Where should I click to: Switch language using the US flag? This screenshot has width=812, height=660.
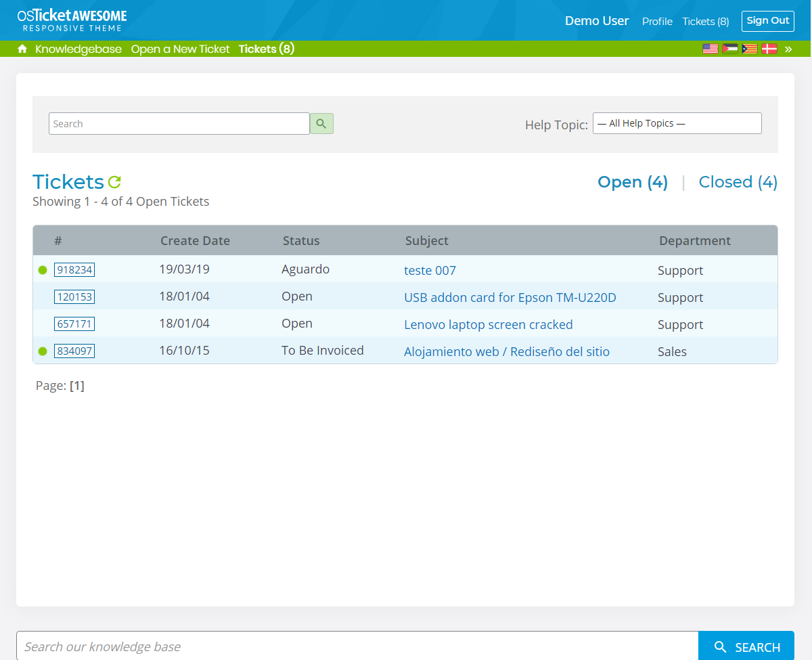(710, 49)
